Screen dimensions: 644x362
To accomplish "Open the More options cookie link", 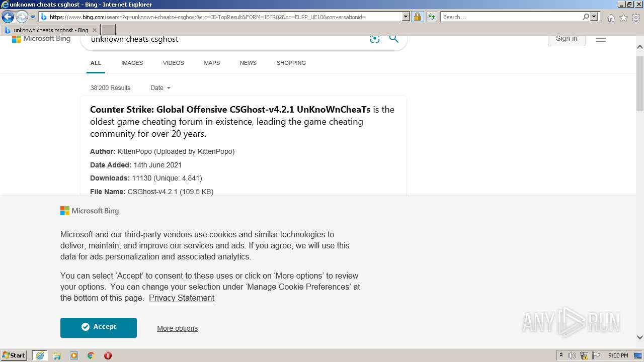I will click(x=177, y=328).
